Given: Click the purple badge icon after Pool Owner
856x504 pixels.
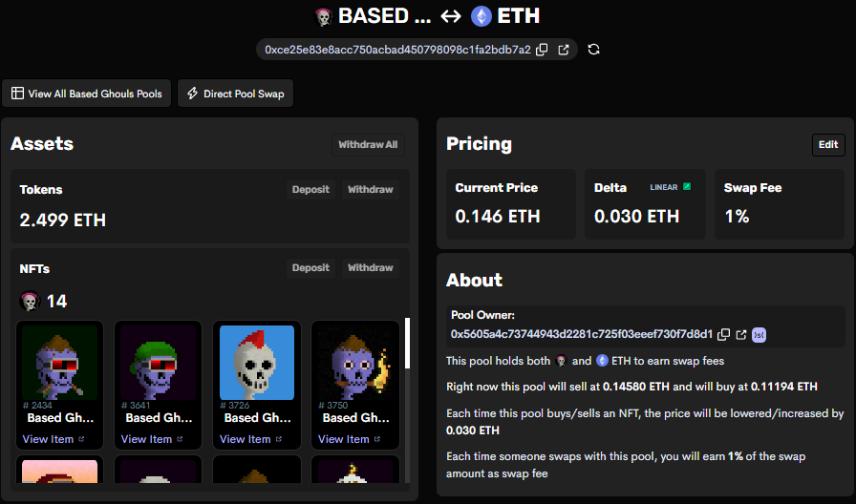Looking at the screenshot, I should [759, 335].
